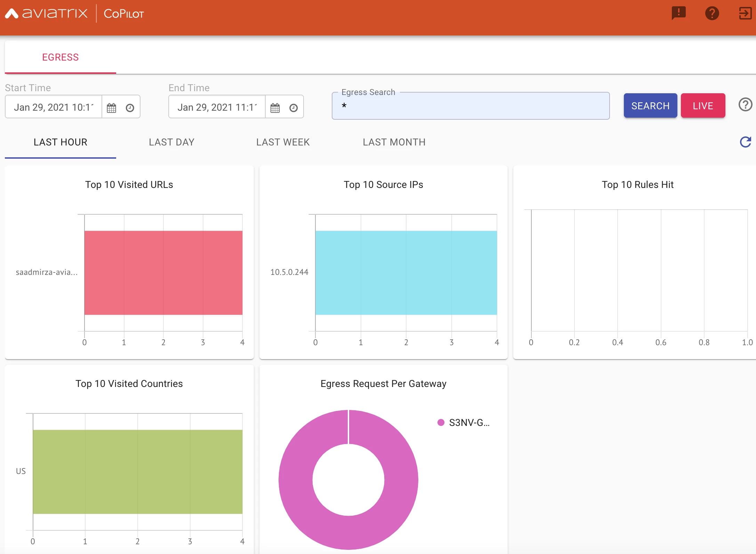Open the End Time calendar picker
The width and height of the screenshot is (756, 554).
pyautogui.click(x=275, y=108)
